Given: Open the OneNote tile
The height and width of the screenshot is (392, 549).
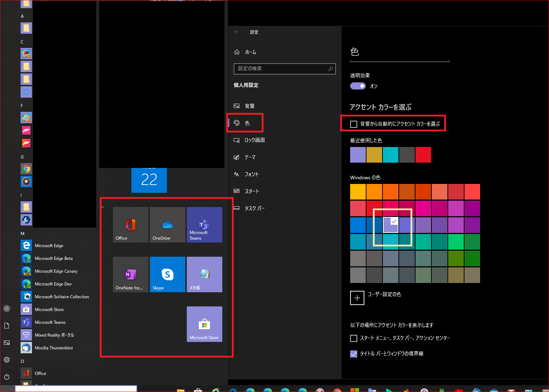Looking at the screenshot, I should click(131, 274).
